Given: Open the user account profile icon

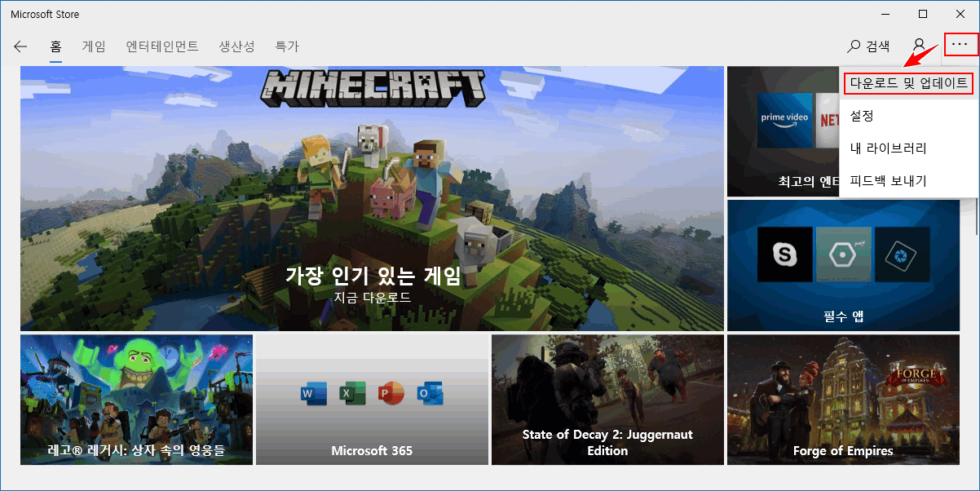Looking at the screenshot, I should tap(919, 46).
